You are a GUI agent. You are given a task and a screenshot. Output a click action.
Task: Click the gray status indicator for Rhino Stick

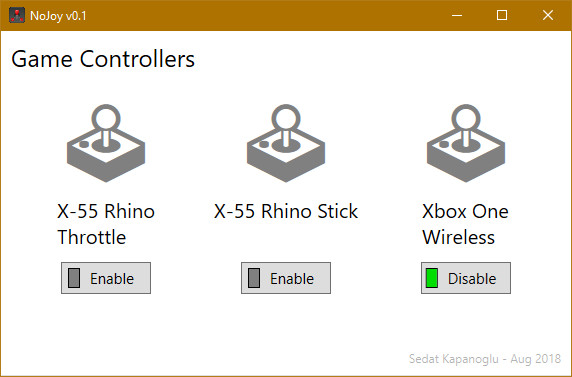pos(254,278)
